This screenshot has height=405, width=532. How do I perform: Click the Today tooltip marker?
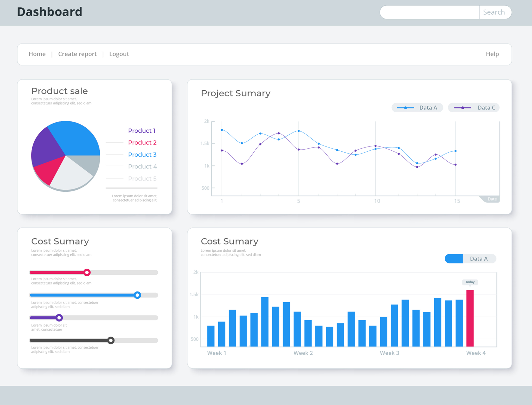[470, 282]
